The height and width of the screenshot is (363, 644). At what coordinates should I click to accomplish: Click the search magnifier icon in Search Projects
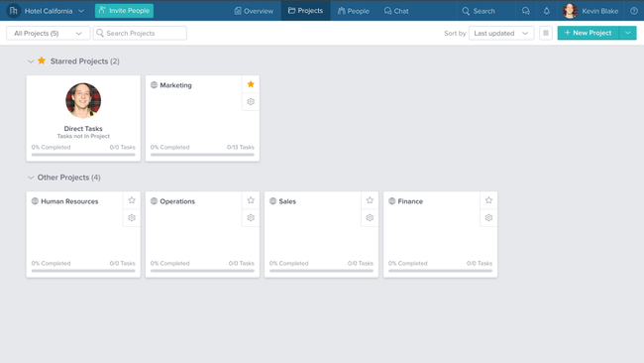click(x=100, y=33)
